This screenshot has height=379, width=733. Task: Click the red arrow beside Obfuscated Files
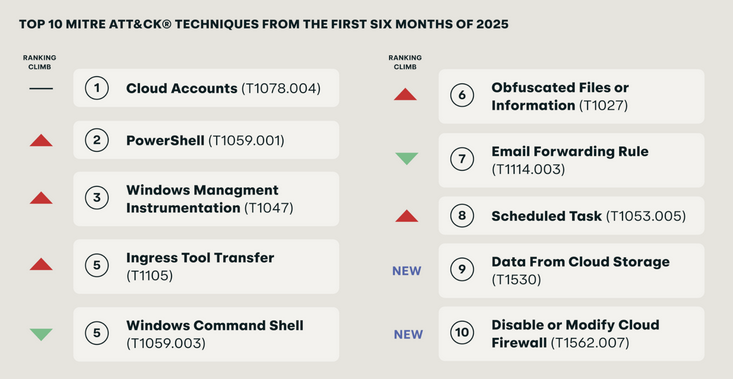click(x=405, y=94)
